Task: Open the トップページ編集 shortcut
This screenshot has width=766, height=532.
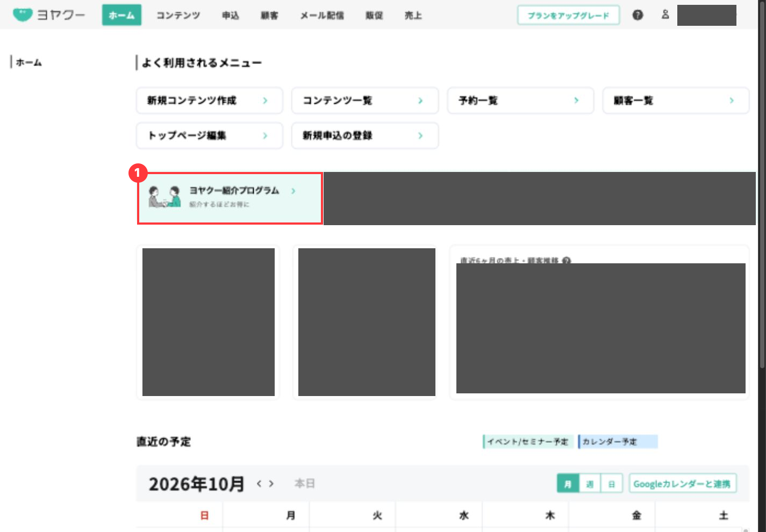Action: (210, 135)
